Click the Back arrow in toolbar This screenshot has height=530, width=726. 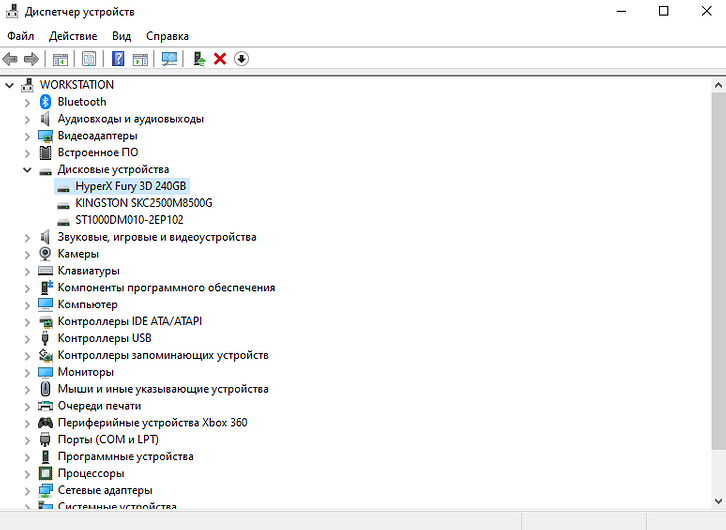[11, 59]
